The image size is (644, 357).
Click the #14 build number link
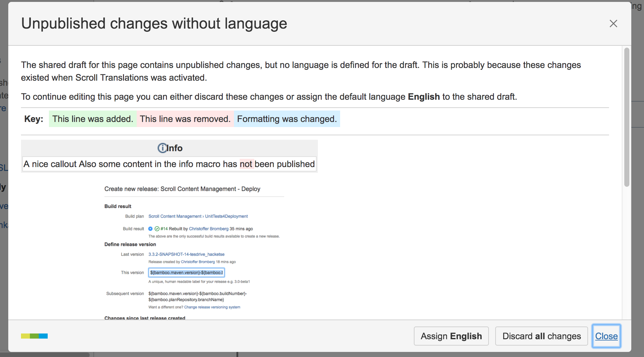coord(164,229)
